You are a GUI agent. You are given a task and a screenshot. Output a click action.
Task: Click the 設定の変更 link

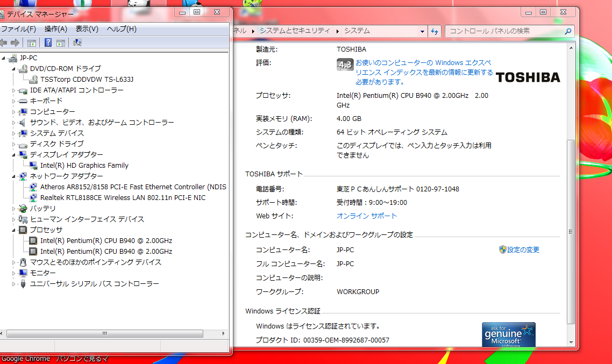click(x=523, y=249)
